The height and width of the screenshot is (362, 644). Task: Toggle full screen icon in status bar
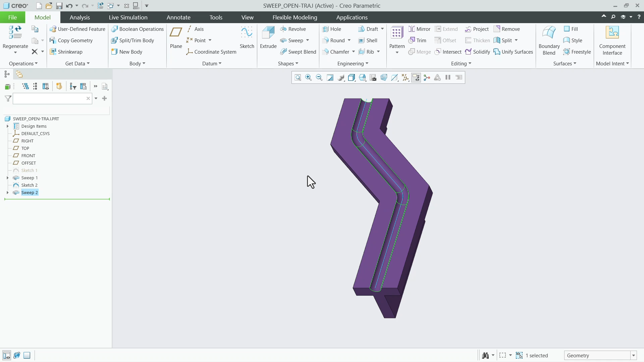click(x=27, y=356)
